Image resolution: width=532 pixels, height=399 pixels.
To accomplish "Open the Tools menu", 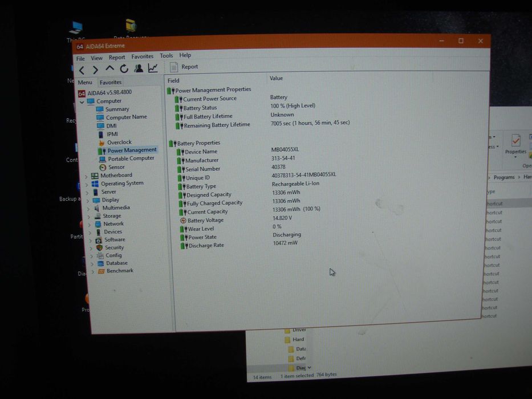I will [166, 56].
